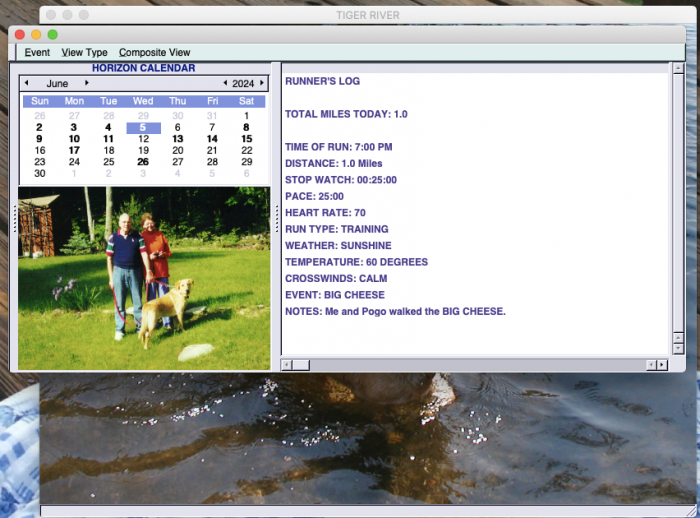700x518 pixels.
Task: Click the splitter handle between calendar and log
Action: point(276,218)
